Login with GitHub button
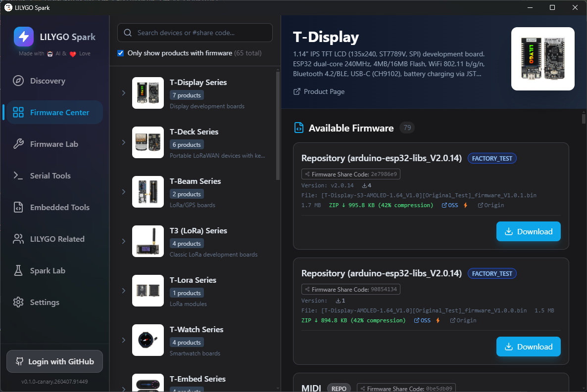Screen dimensions: 587x392 pos(54,361)
